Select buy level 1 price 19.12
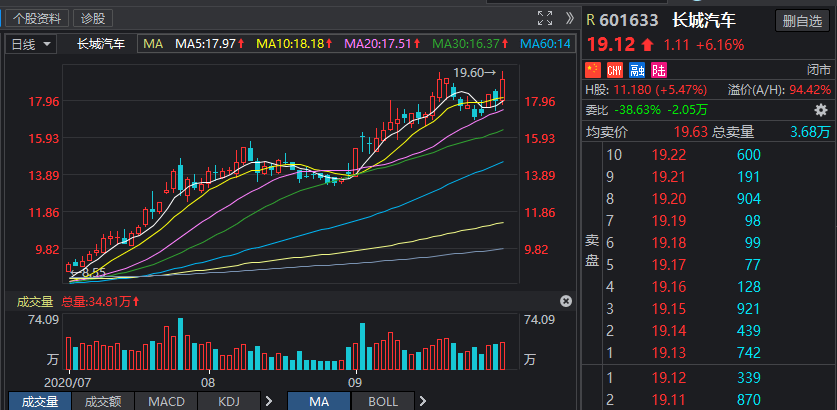 pyautogui.click(x=669, y=377)
